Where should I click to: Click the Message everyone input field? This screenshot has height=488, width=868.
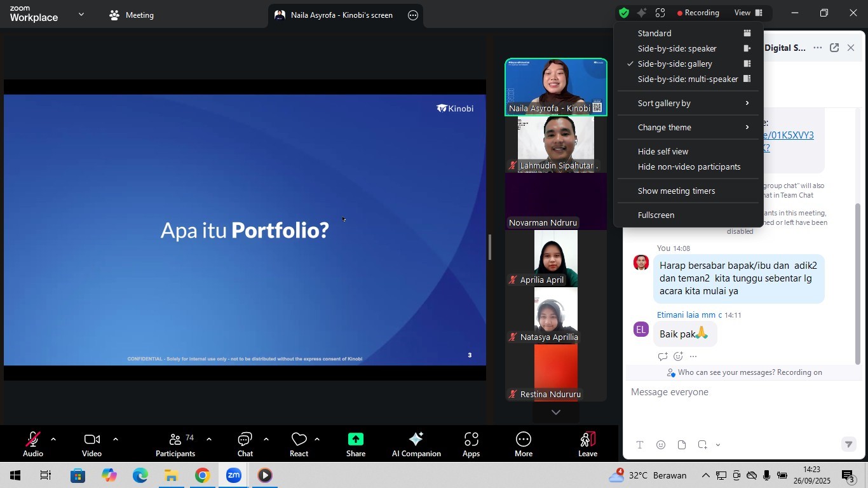click(x=737, y=393)
